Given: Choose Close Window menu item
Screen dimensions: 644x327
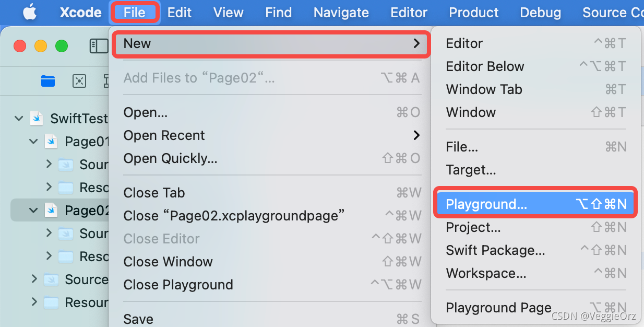Looking at the screenshot, I should pyautogui.click(x=272, y=262).
